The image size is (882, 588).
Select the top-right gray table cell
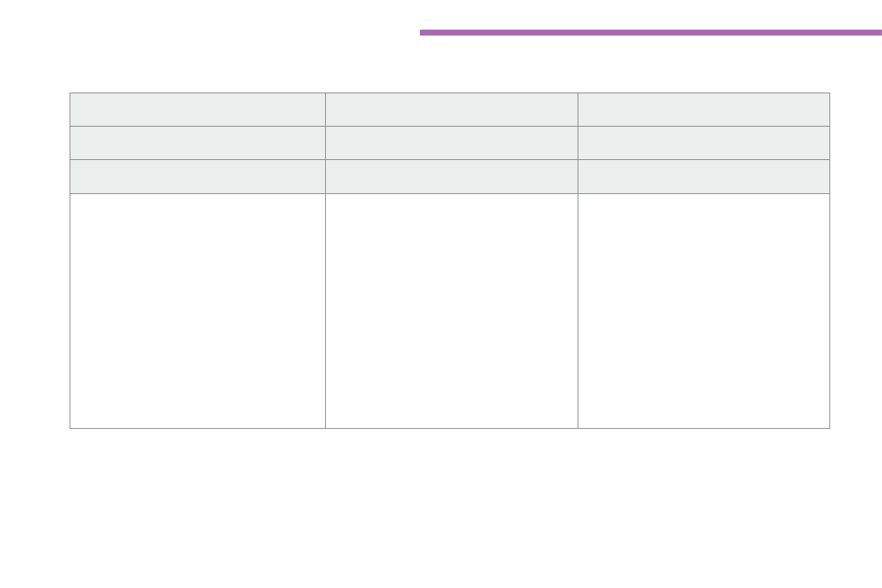tap(704, 110)
